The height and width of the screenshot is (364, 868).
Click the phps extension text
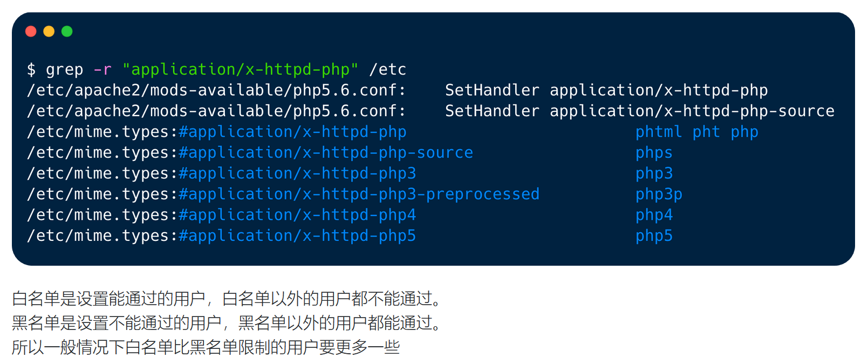coord(654,153)
